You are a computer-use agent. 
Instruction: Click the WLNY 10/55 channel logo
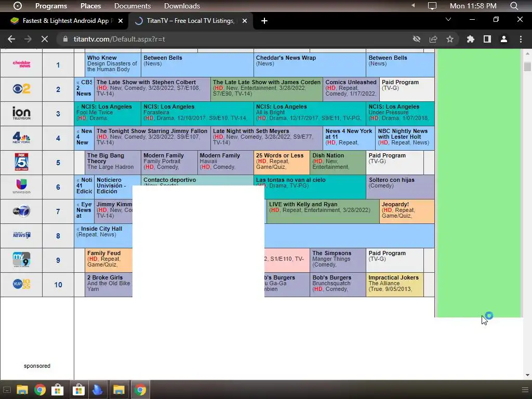[21, 284]
